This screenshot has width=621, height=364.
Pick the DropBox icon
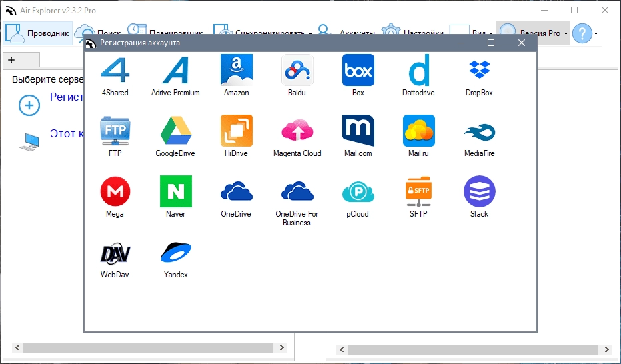pos(479,70)
